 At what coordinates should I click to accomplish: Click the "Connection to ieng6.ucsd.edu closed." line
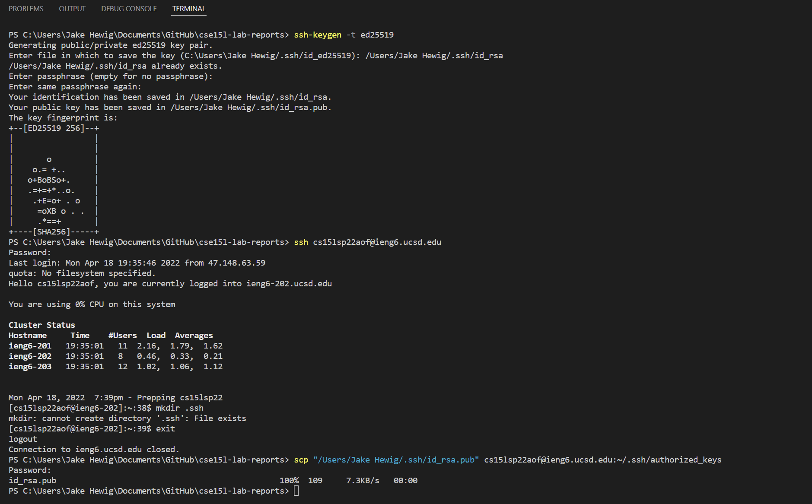tap(94, 450)
